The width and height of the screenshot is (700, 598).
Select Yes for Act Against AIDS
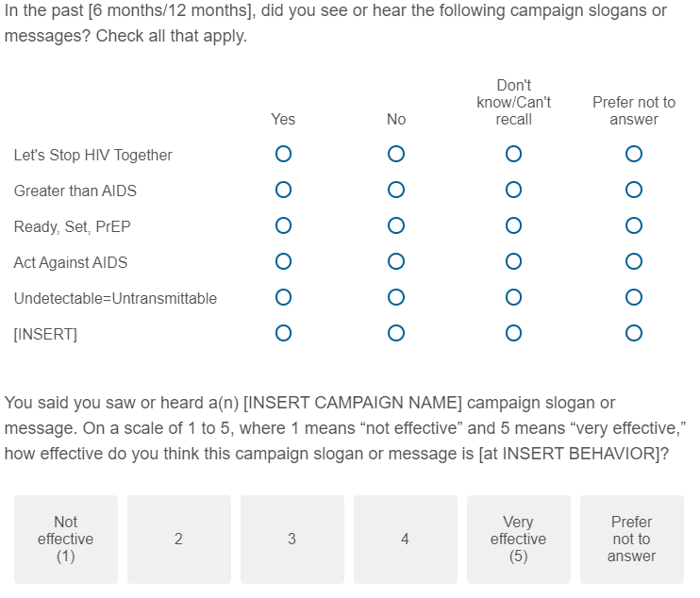(x=283, y=261)
